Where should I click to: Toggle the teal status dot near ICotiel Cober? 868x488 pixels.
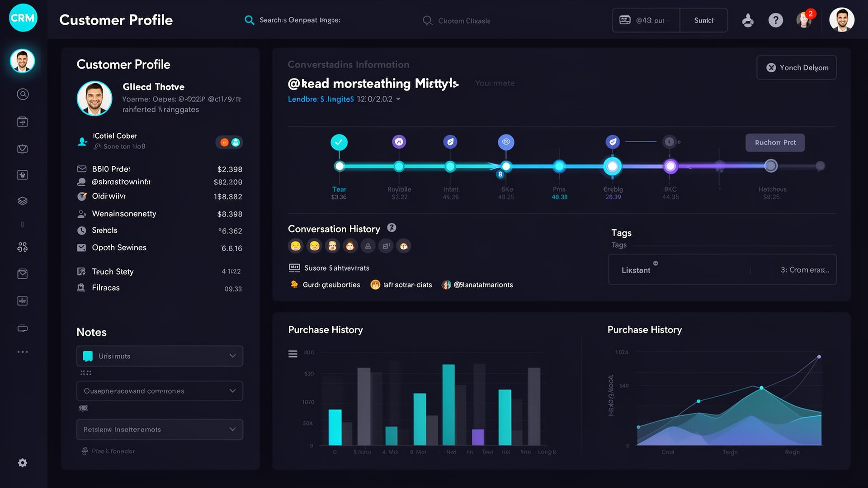point(236,142)
